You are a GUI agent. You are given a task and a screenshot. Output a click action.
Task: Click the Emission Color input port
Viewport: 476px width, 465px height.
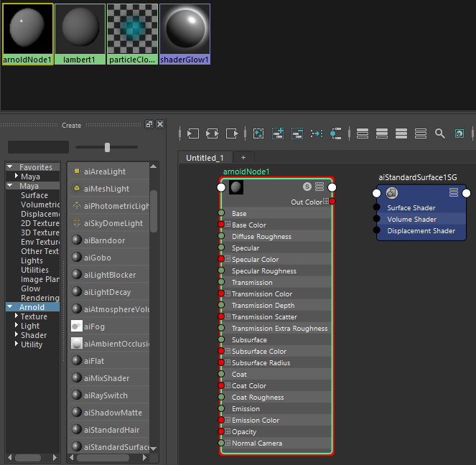tap(221, 420)
